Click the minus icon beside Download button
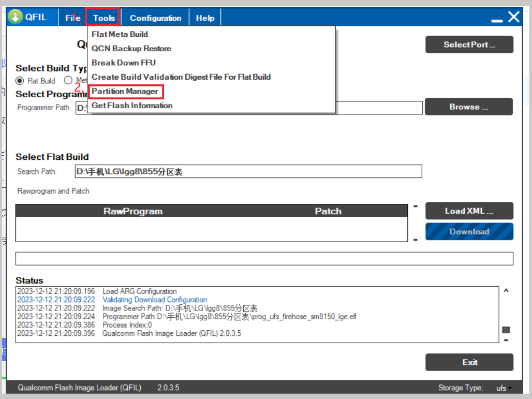532x399 pixels. tap(416, 240)
